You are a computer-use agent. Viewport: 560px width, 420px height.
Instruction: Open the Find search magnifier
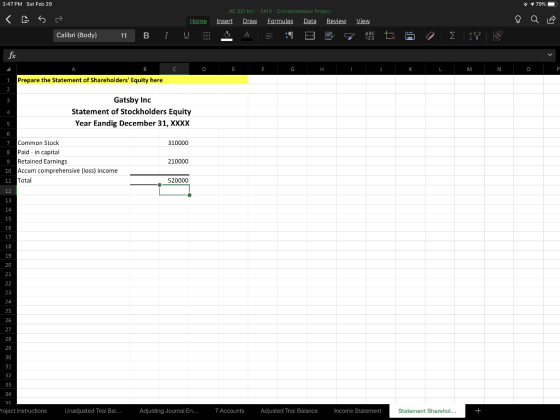tap(535, 19)
